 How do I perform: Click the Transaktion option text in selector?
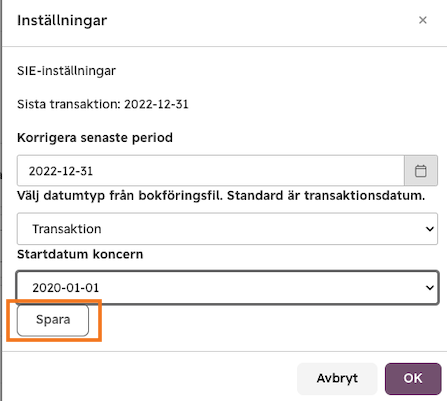coord(67,229)
